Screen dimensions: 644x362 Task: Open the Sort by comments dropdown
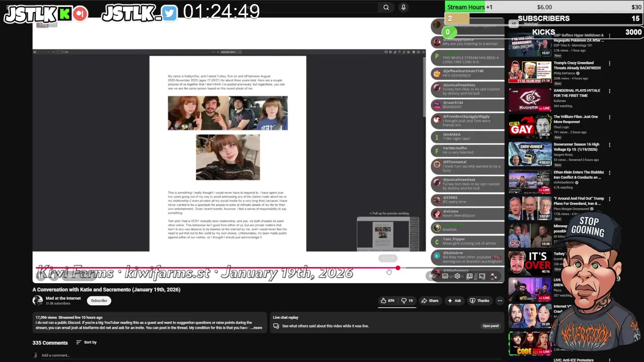pyautogui.click(x=87, y=342)
